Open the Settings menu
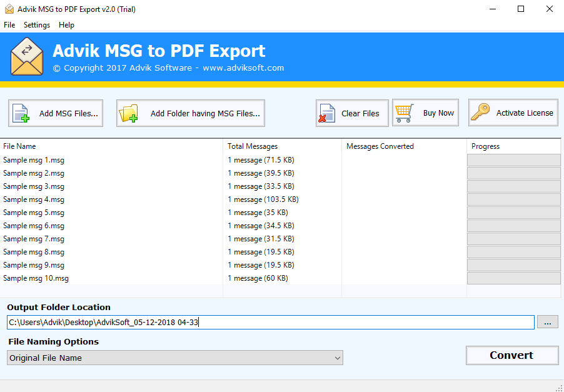 37,25
